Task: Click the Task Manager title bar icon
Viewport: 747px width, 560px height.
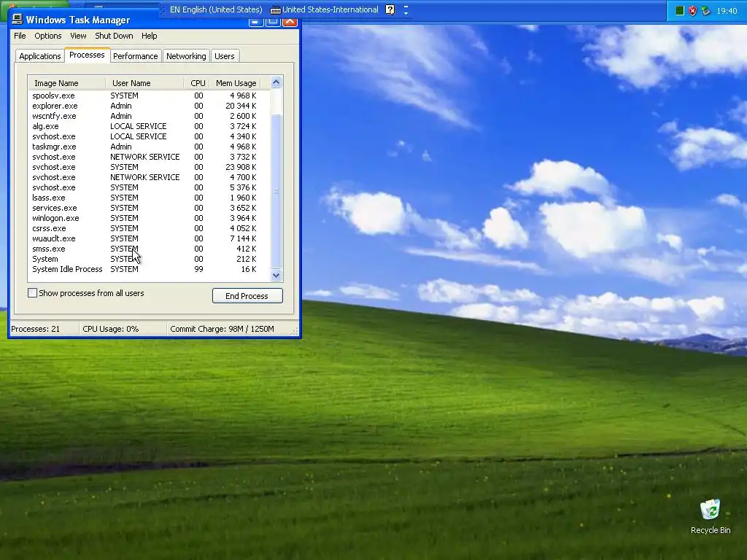Action: (18, 19)
